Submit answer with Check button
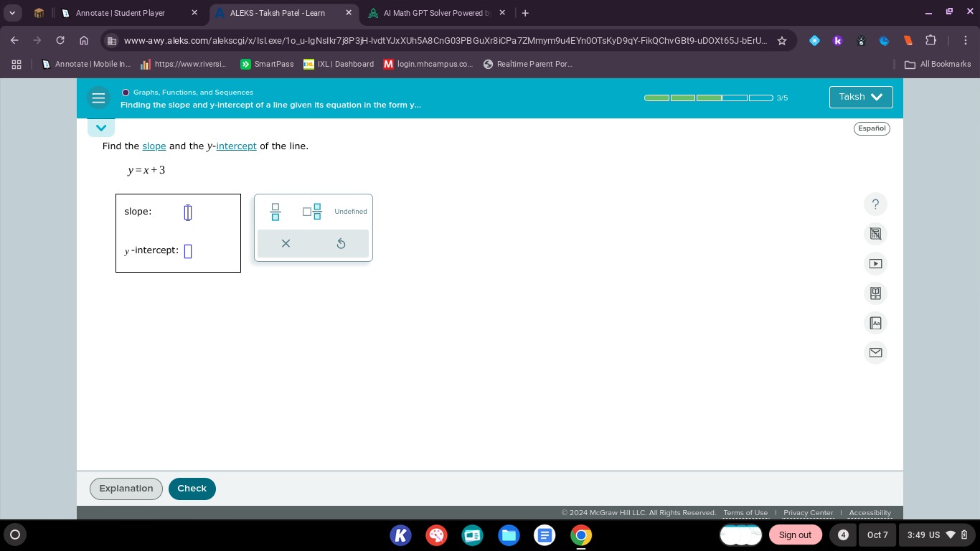Image resolution: width=980 pixels, height=551 pixels. 192,489
